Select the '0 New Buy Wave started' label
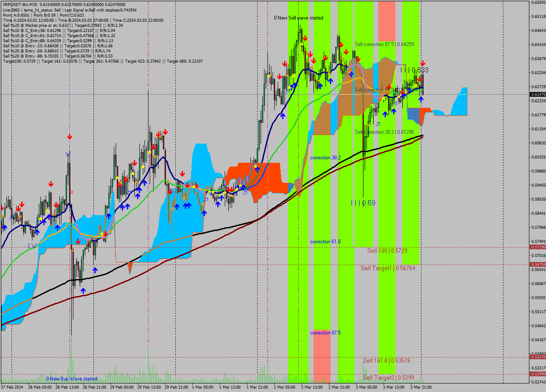 click(72, 379)
